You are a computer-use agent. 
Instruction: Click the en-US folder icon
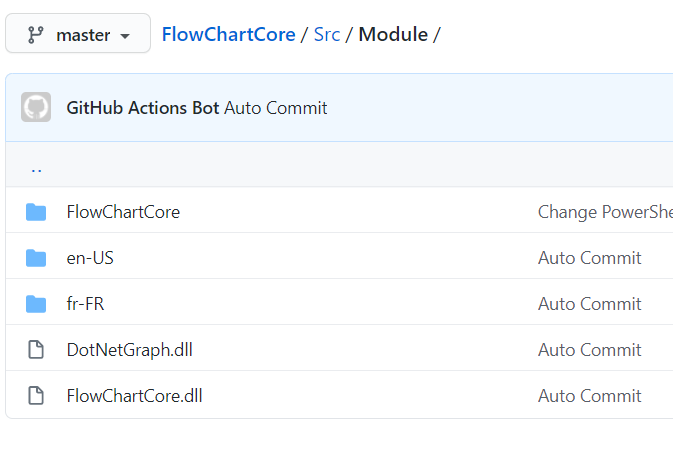point(36,258)
